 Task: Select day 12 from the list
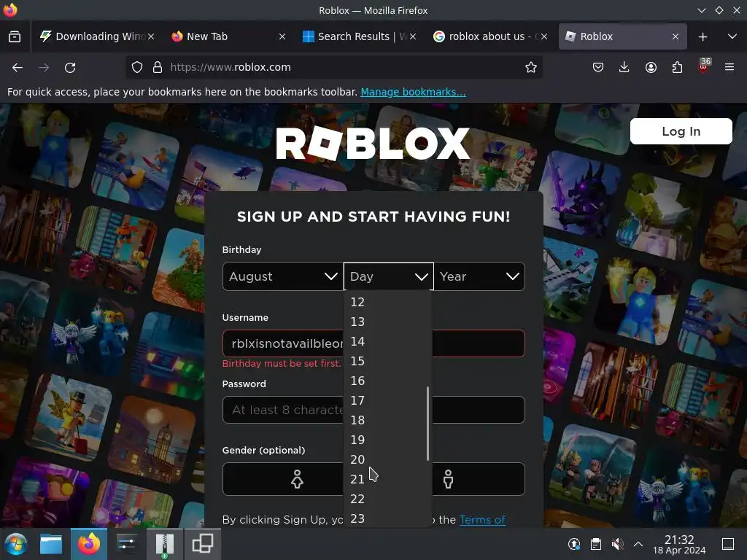(x=387, y=302)
